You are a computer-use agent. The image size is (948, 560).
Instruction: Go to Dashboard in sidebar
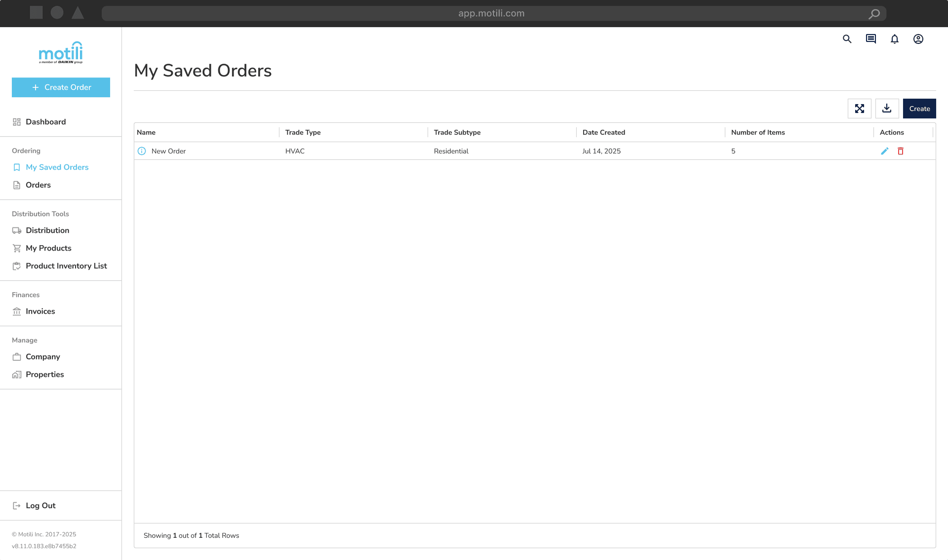(45, 122)
